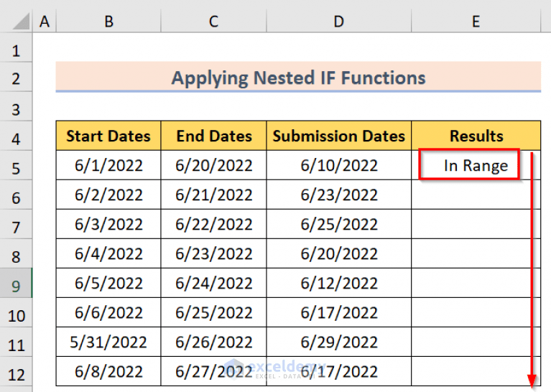Screen dimensions: 551x392
Task: Select submission date 6/17/2022 in row 10
Action: [339, 313]
